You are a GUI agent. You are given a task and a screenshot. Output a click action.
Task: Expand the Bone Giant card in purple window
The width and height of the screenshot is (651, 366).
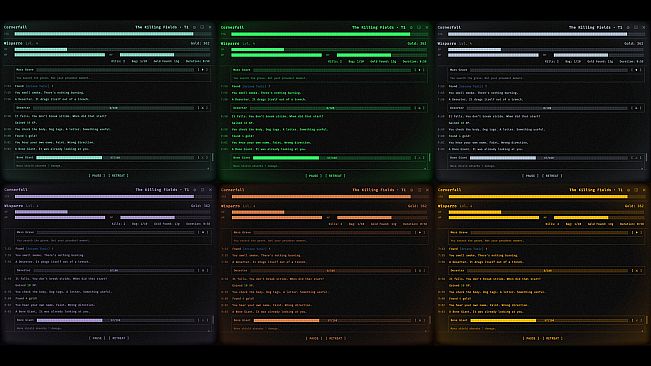(203, 320)
